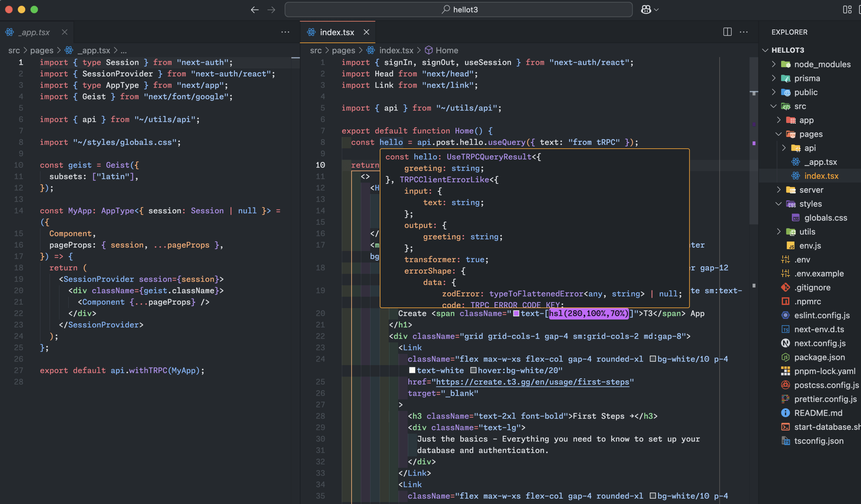The width and height of the screenshot is (861, 504).
Task: Click the purple hsl color swatch
Action: tap(516, 314)
